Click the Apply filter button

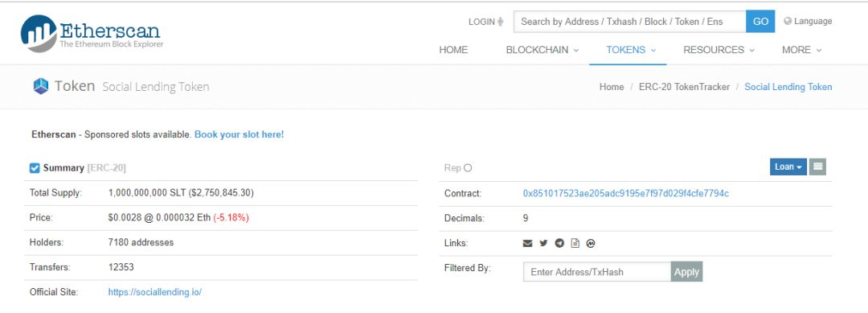pyautogui.click(x=687, y=272)
